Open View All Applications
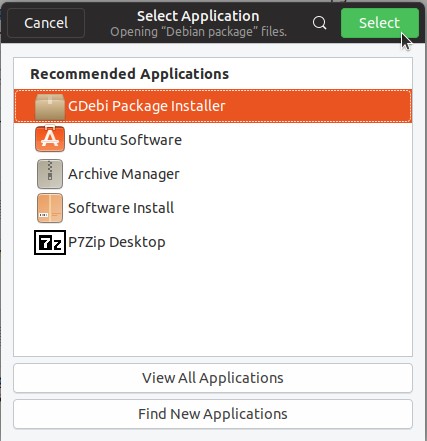 click(213, 378)
